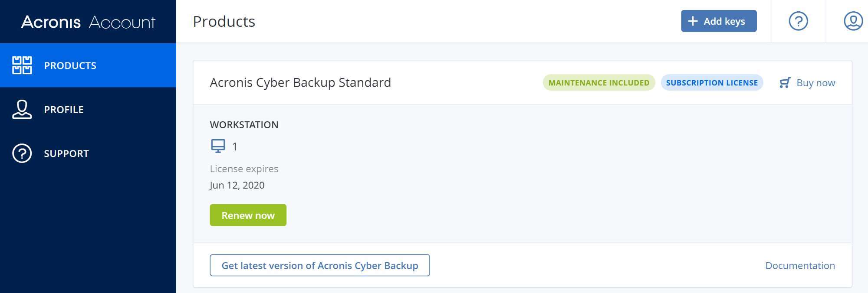
Task: Click the shopping cart icon beside Buy now
Action: point(785,83)
